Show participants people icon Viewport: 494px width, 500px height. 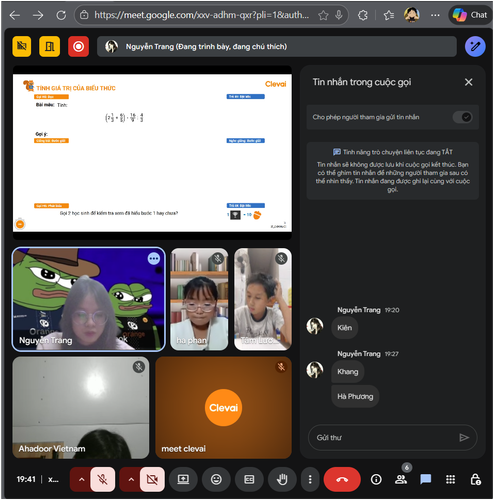point(401,479)
